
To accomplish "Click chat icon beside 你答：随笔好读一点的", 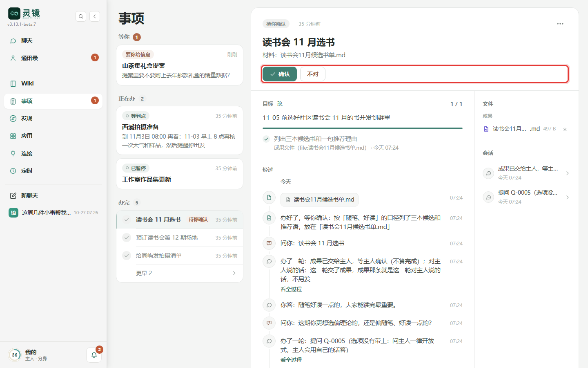I will pyautogui.click(x=269, y=305).
